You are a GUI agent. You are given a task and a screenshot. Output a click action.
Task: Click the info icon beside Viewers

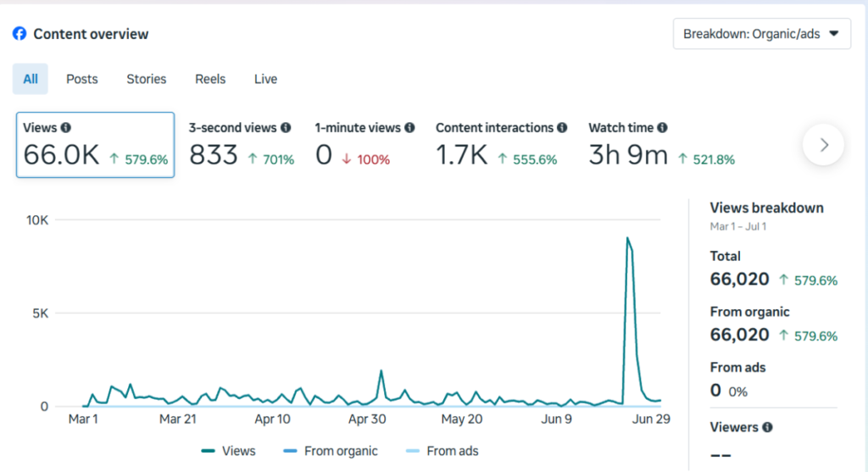(x=767, y=428)
